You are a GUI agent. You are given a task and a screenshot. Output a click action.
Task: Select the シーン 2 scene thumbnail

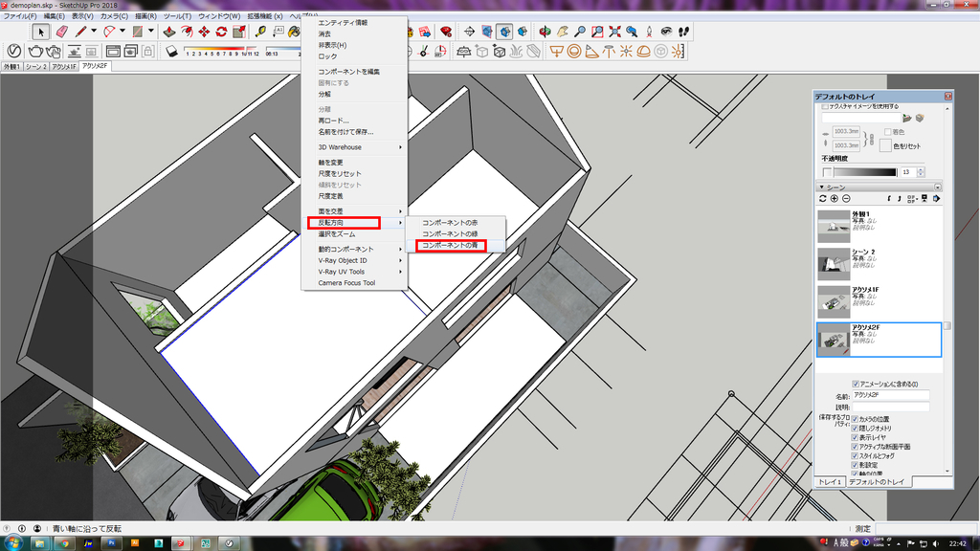click(x=834, y=264)
